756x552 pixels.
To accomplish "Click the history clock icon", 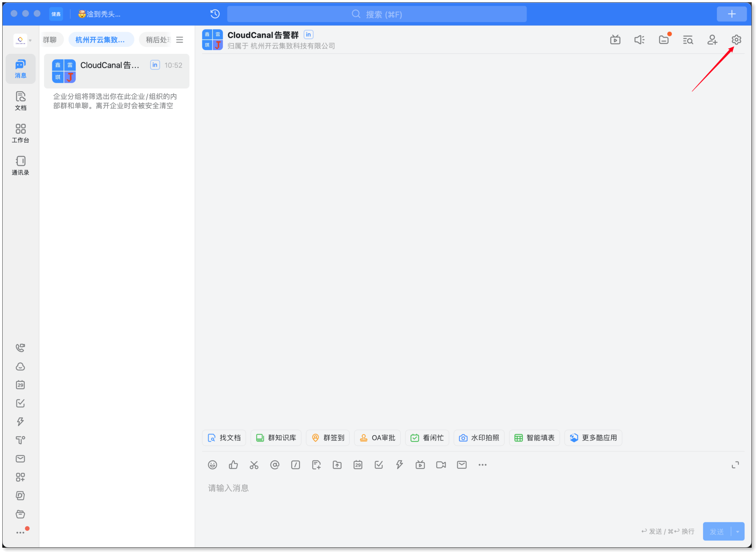I will point(215,14).
